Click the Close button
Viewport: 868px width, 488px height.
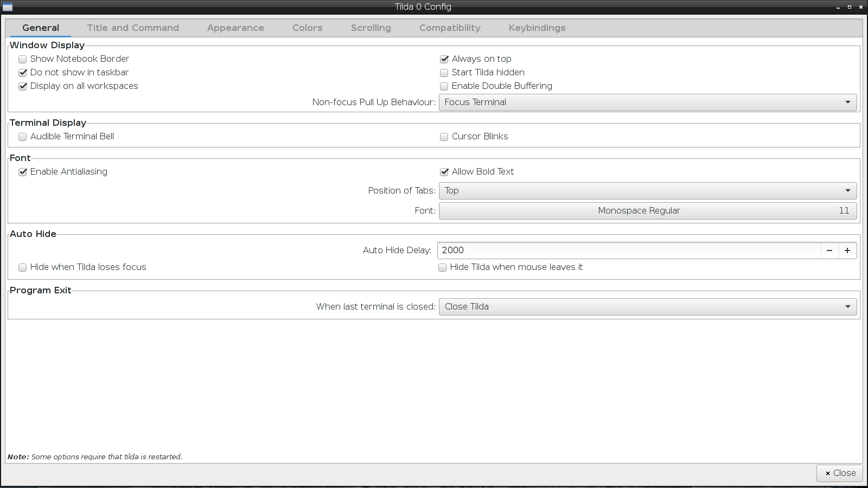pyautogui.click(x=840, y=473)
